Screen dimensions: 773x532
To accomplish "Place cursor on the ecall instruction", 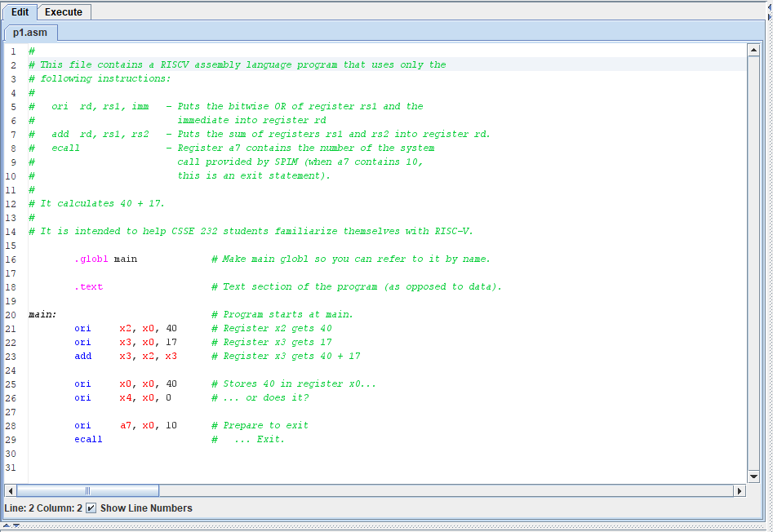I will 88,439.
